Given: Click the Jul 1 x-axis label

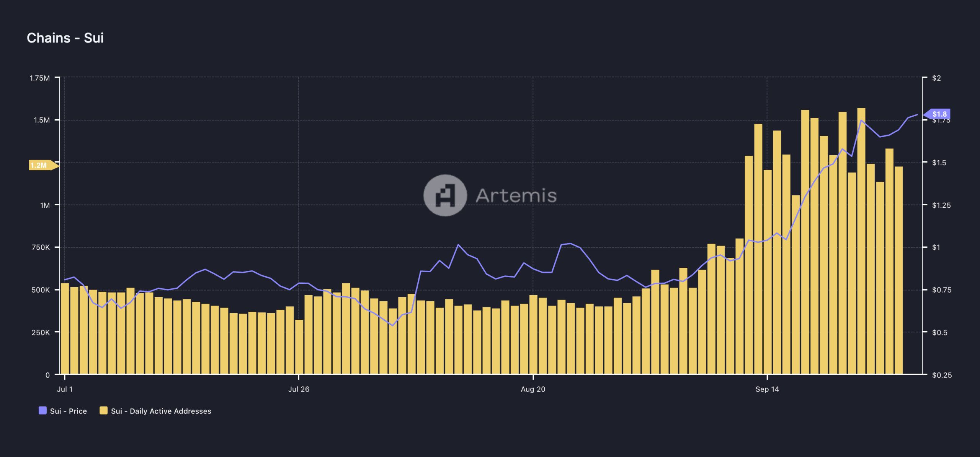Looking at the screenshot, I should click(64, 389).
